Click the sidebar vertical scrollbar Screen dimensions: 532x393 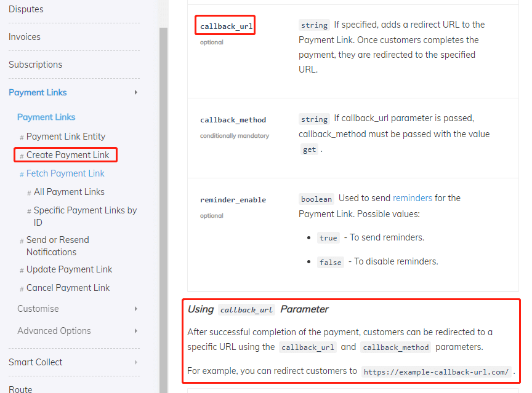(163, 185)
